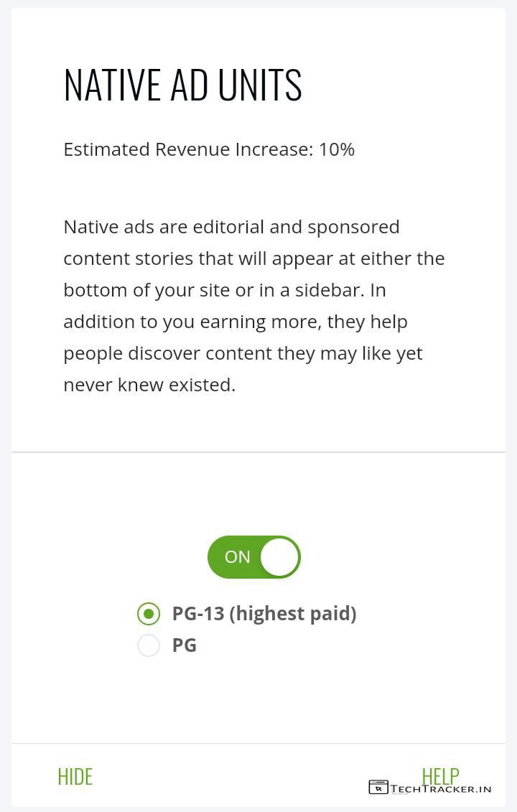Click the divider line above HIDE
The image size is (517, 812).
(x=258, y=743)
